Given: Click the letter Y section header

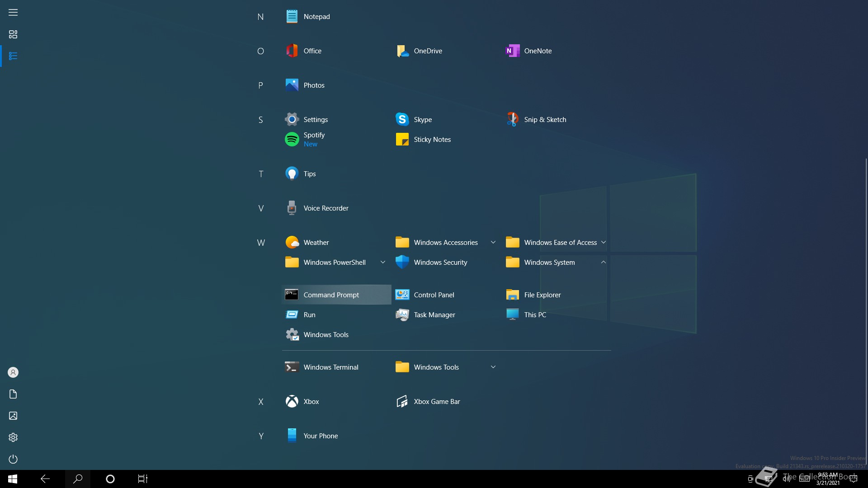Looking at the screenshot, I should (x=261, y=436).
